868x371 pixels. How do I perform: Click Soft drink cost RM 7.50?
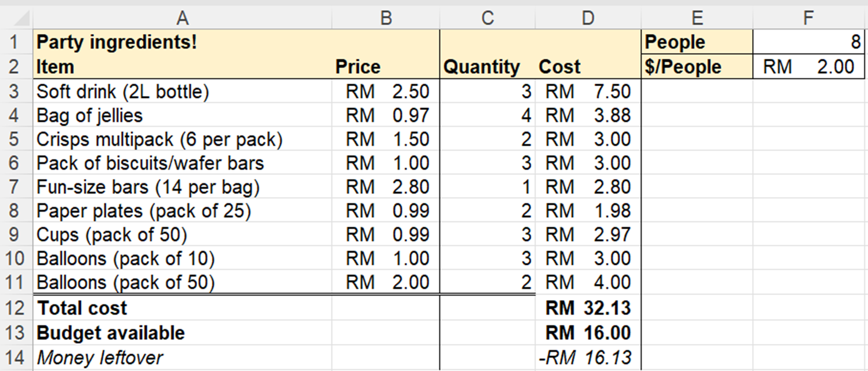(x=588, y=92)
